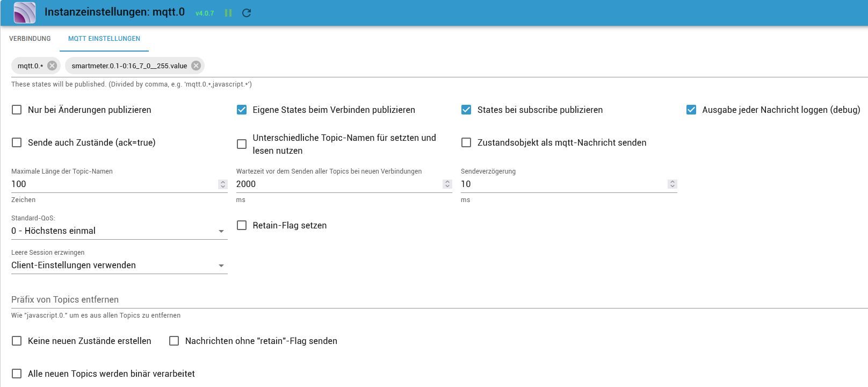Click the MQTT adapter logo icon
The image size is (868, 387).
25,12
